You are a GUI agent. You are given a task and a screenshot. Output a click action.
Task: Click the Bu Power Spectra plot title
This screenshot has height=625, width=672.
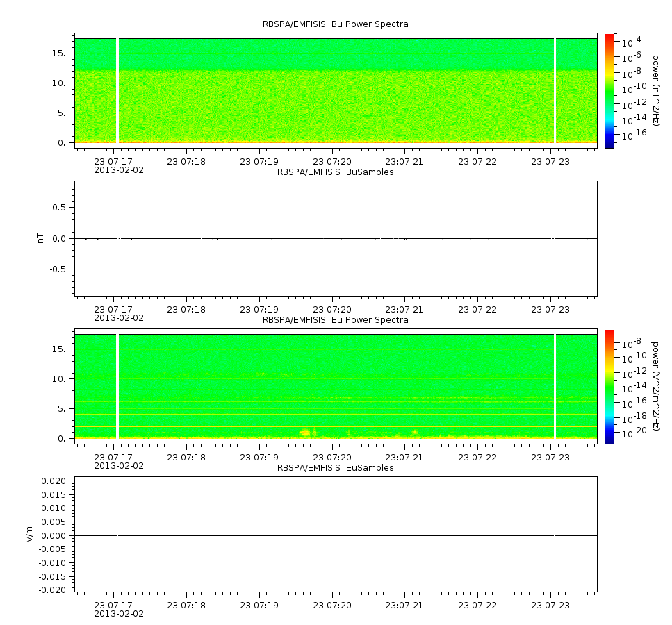(335, 24)
